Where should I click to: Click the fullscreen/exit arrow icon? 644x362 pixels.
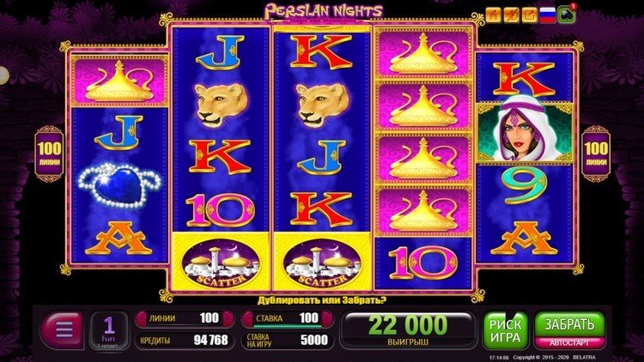[x=530, y=15]
